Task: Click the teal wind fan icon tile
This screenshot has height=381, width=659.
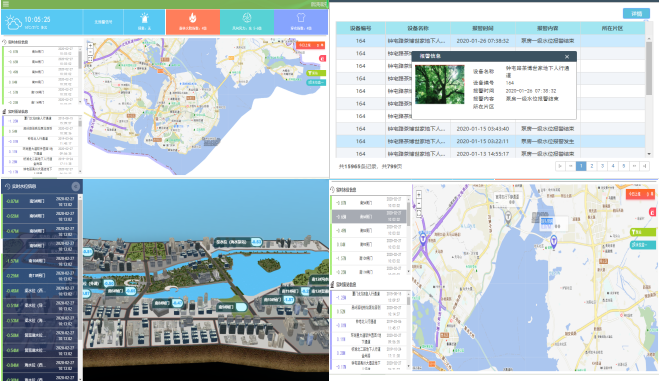Action: [247, 22]
